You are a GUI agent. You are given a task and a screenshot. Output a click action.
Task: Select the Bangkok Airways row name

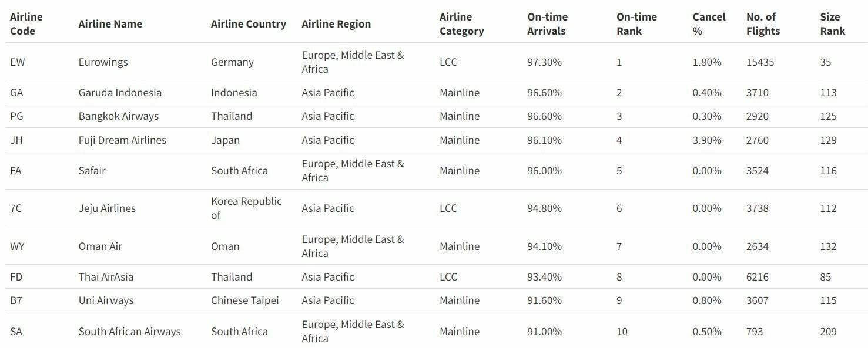[118, 116]
